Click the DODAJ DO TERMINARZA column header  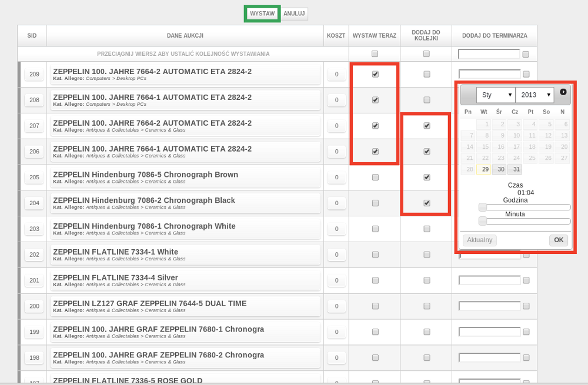(495, 36)
